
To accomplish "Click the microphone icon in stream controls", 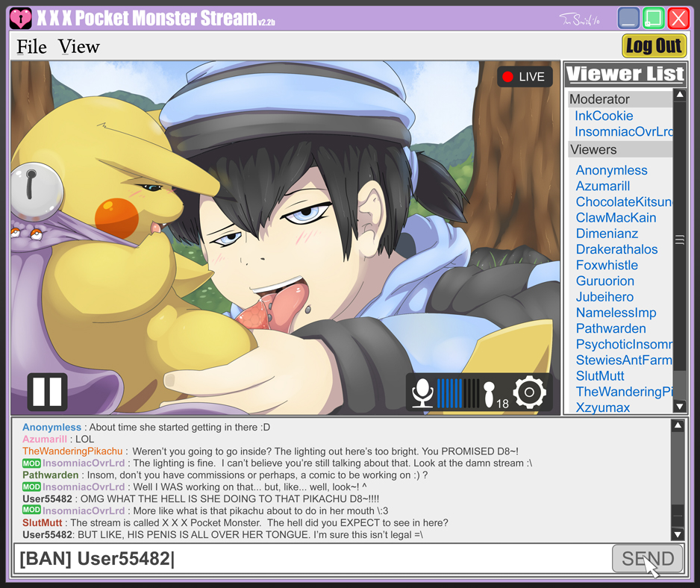I will point(422,393).
